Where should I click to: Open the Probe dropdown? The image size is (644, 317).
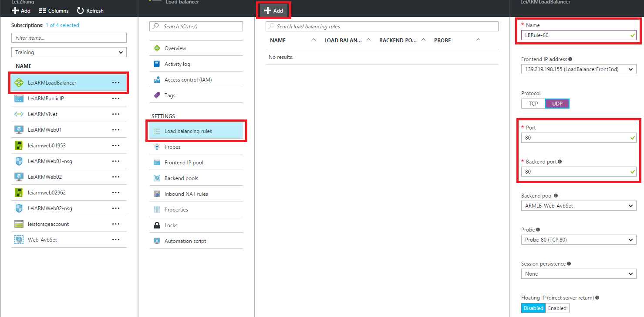pos(579,240)
